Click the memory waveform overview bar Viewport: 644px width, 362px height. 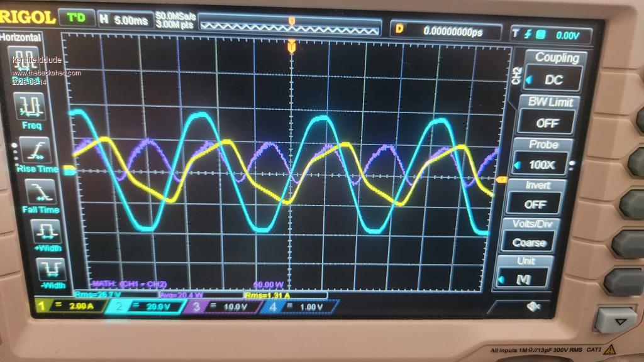[x=291, y=28]
